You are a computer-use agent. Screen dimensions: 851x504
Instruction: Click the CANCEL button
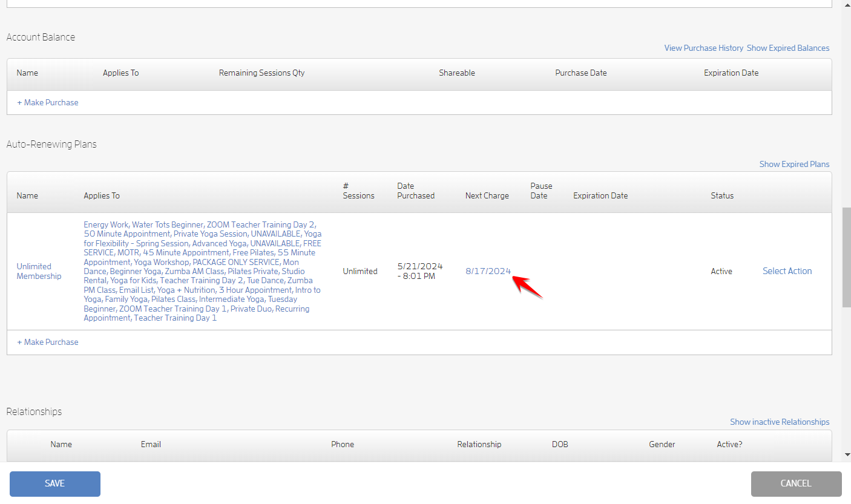click(x=796, y=483)
